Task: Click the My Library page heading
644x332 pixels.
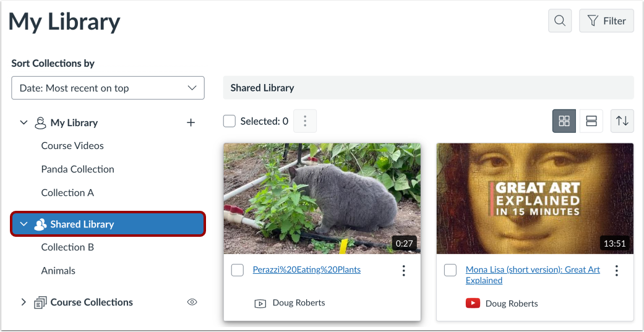Action: (64, 22)
